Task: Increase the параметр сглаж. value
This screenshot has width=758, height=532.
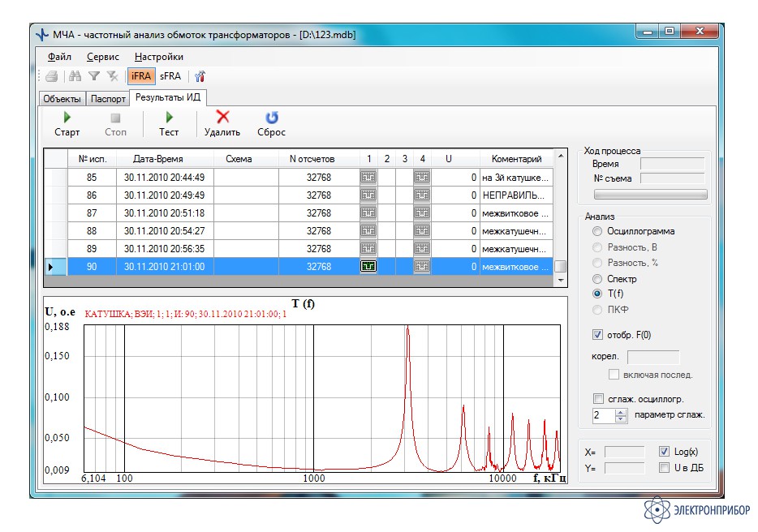Action: pos(621,412)
